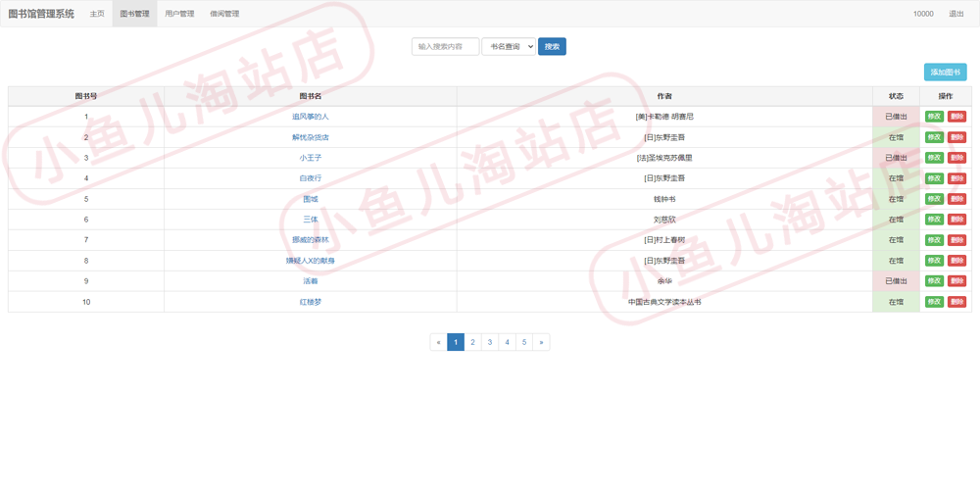This screenshot has height=493, width=980.
Task: Open the book link 白夜行
Action: tap(311, 178)
